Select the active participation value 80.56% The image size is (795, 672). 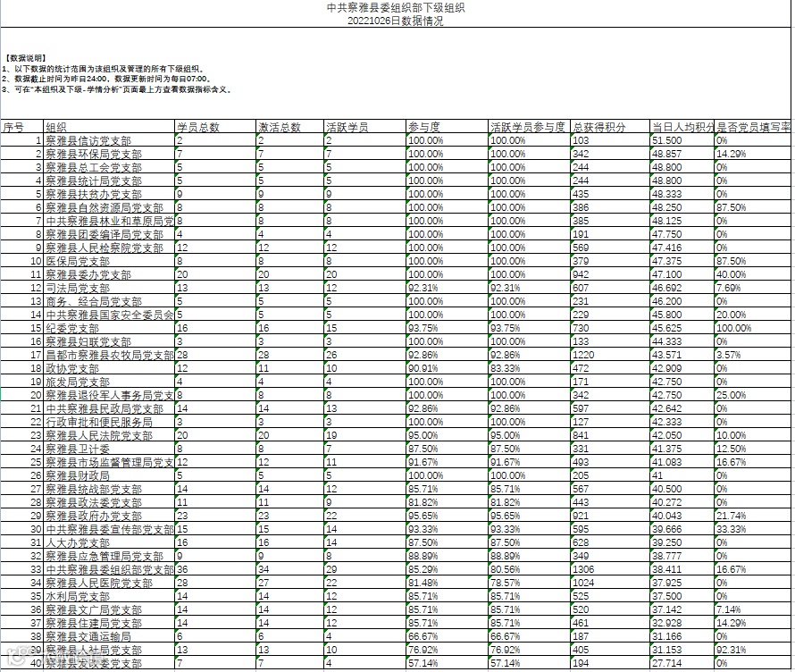[529, 569]
